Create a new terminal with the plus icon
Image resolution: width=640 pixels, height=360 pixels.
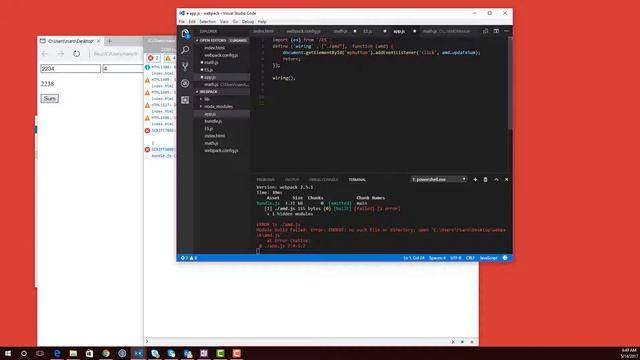tap(475, 180)
